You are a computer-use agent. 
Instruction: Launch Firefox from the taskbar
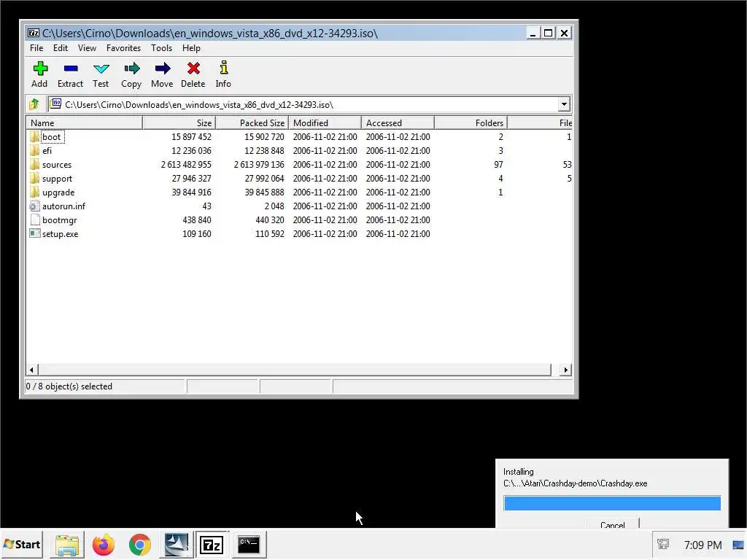[x=104, y=545]
